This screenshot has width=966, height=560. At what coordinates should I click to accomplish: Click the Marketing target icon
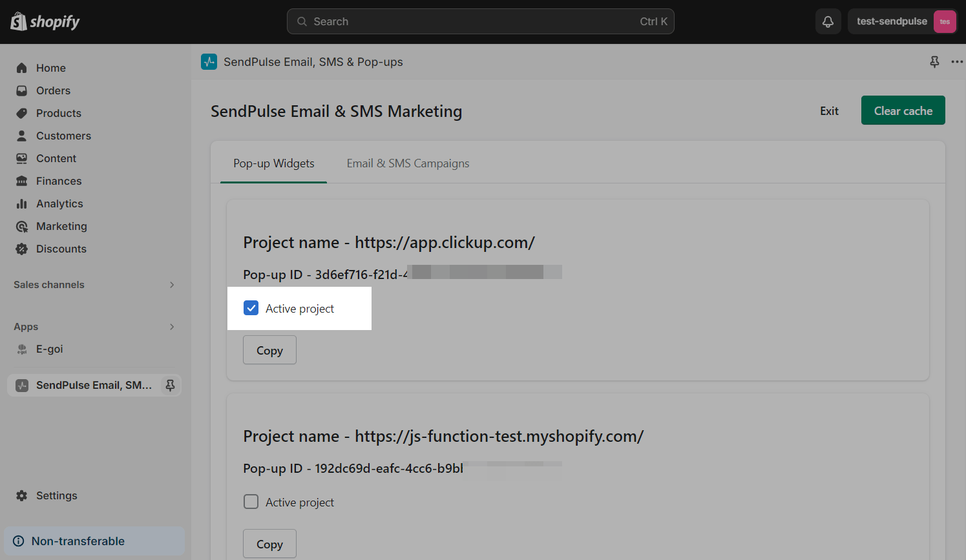point(22,226)
